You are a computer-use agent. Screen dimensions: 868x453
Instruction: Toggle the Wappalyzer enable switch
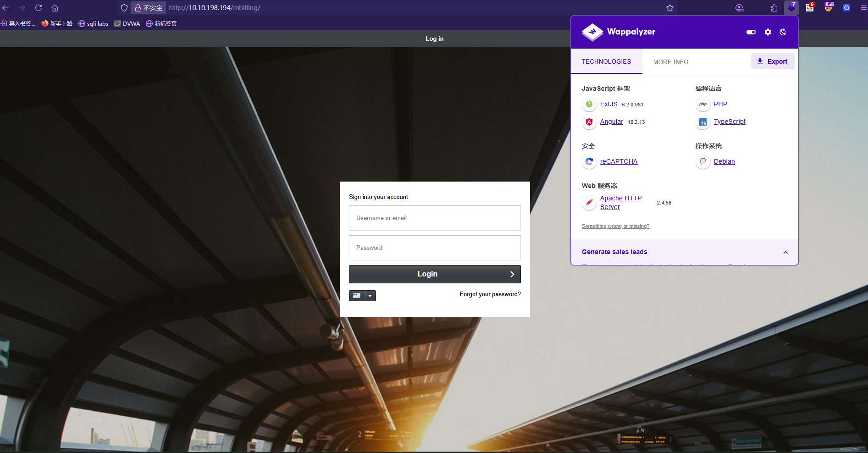tap(751, 32)
